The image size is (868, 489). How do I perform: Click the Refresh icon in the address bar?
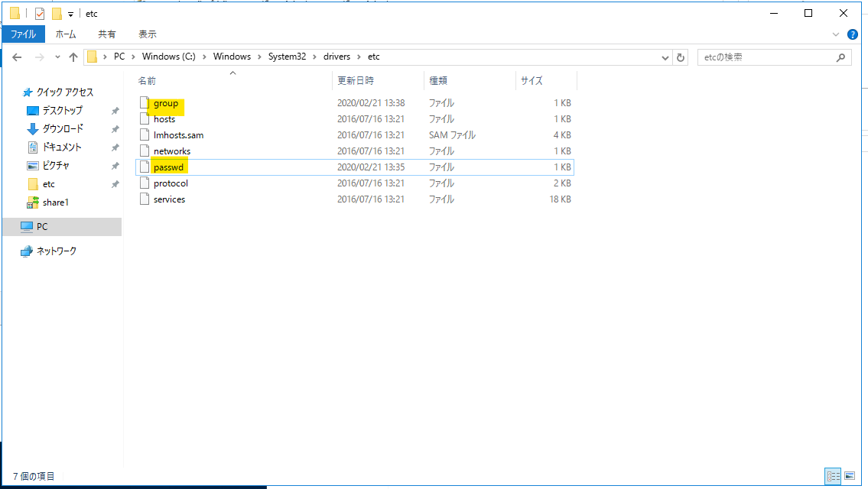point(681,57)
